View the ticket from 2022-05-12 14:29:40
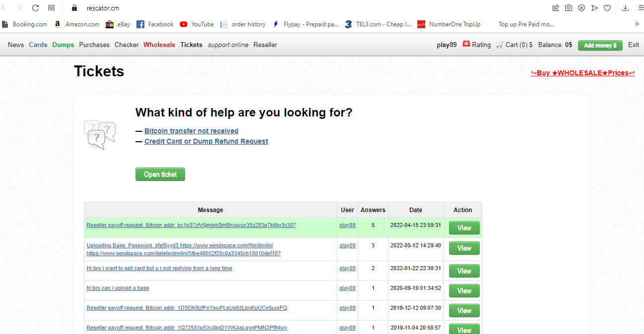 (464, 248)
